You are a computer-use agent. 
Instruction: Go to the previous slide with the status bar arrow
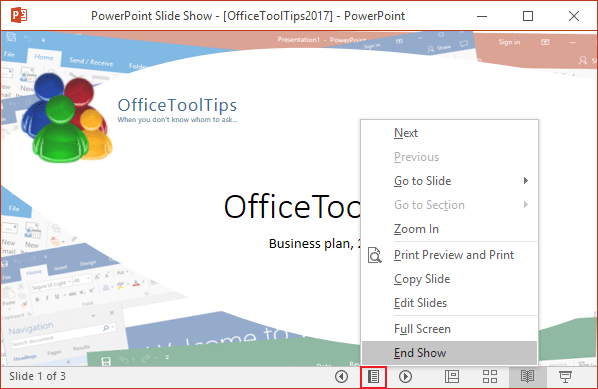tap(341, 377)
